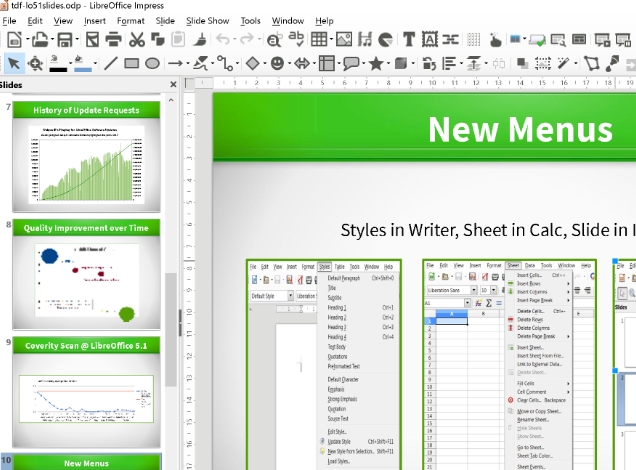Toggle the 3D Objects cube icon
The image size is (636, 470).
click(x=400, y=64)
